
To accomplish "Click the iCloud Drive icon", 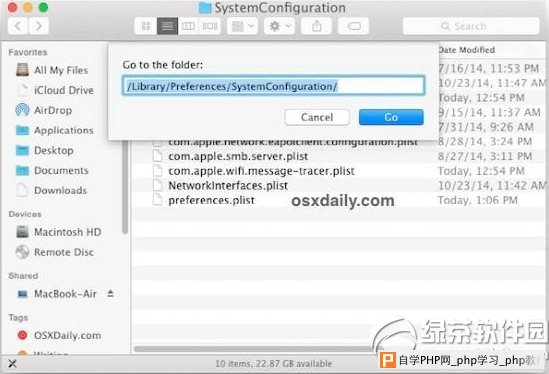I will pos(22,90).
